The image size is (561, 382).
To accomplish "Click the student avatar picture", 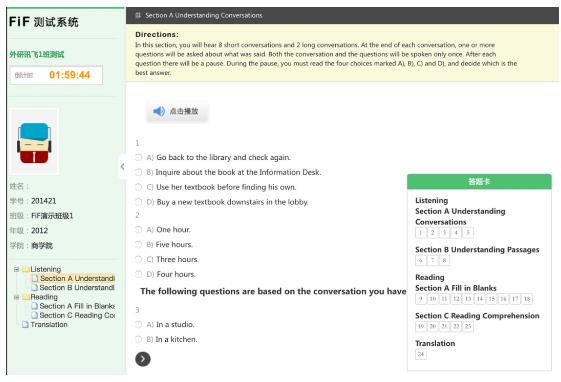I will pos(34,142).
